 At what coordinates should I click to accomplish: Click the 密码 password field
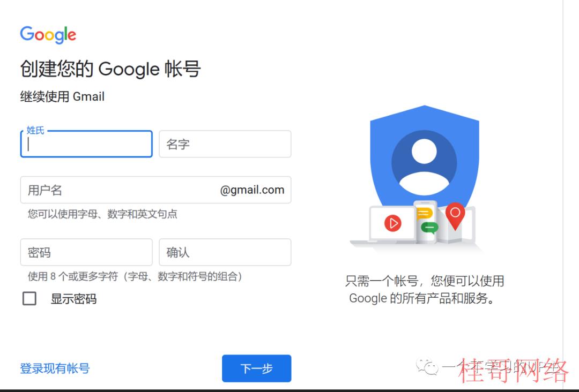tap(86, 252)
